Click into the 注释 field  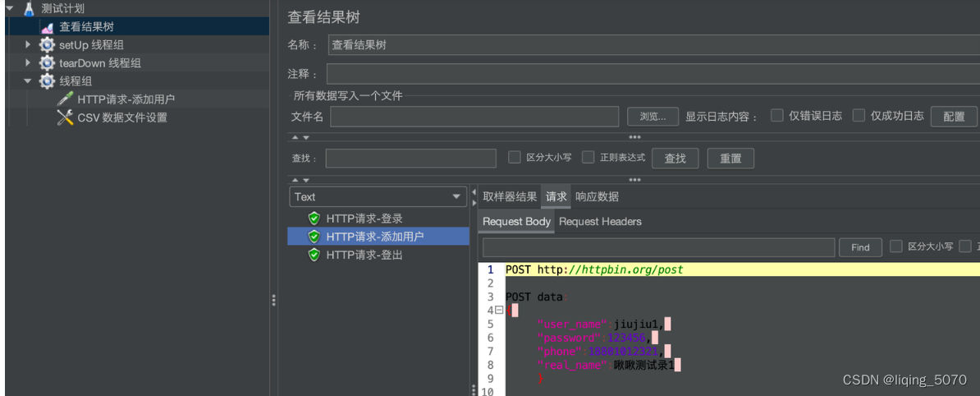(653, 74)
